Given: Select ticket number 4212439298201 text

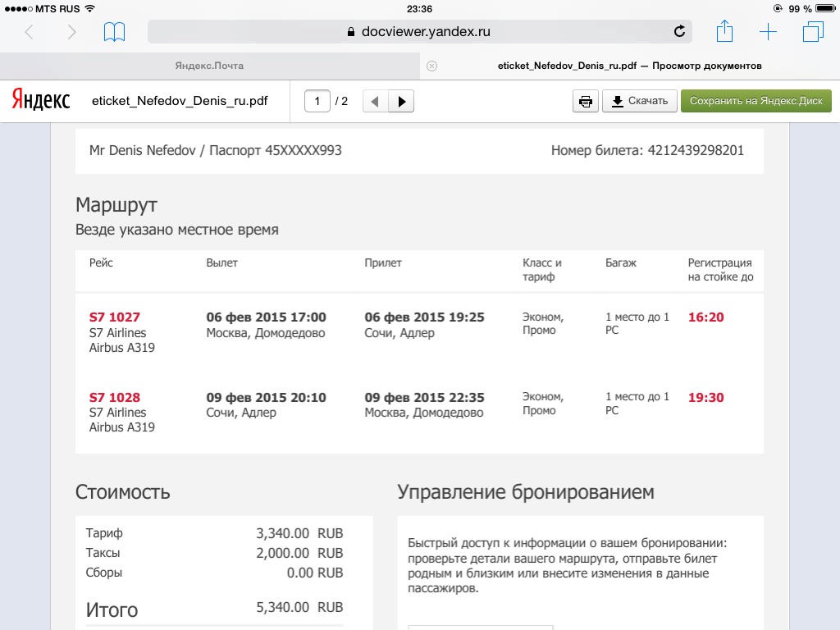Looking at the screenshot, I should pyautogui.click(x=696, y=151).
